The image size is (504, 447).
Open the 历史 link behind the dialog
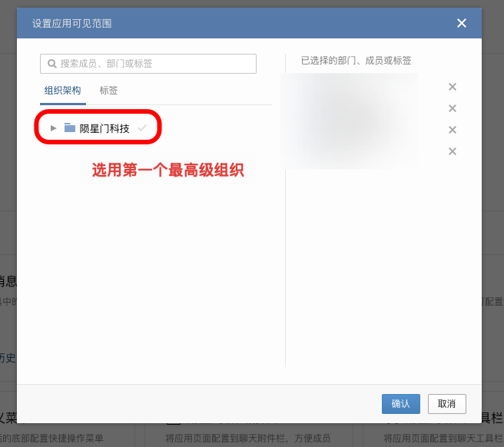click(8, 358)
